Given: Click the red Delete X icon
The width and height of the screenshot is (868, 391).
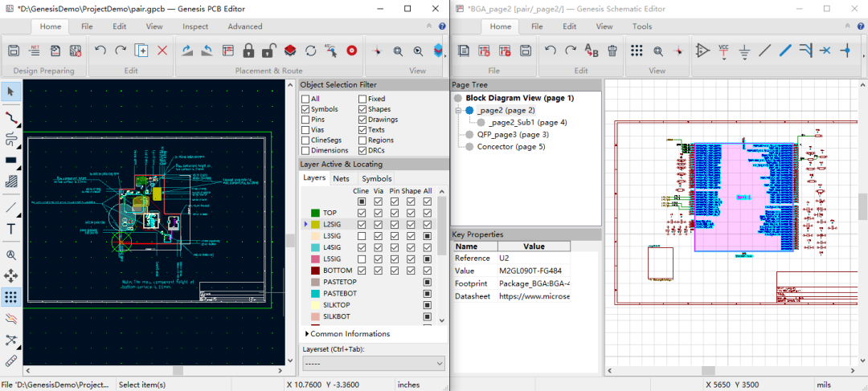Looking at the screenshot, I should point(162,51).
